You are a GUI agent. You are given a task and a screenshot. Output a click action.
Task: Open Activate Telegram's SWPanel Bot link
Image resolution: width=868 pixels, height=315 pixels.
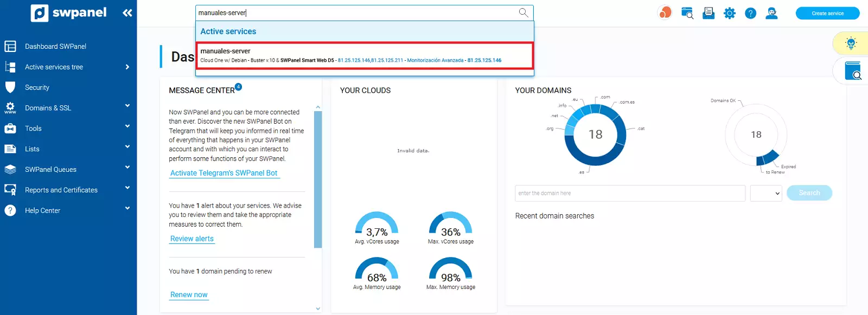pos(224,173)
